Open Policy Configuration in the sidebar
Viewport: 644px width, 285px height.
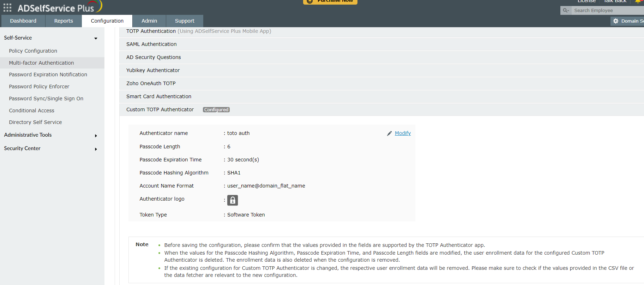point(33,51)
